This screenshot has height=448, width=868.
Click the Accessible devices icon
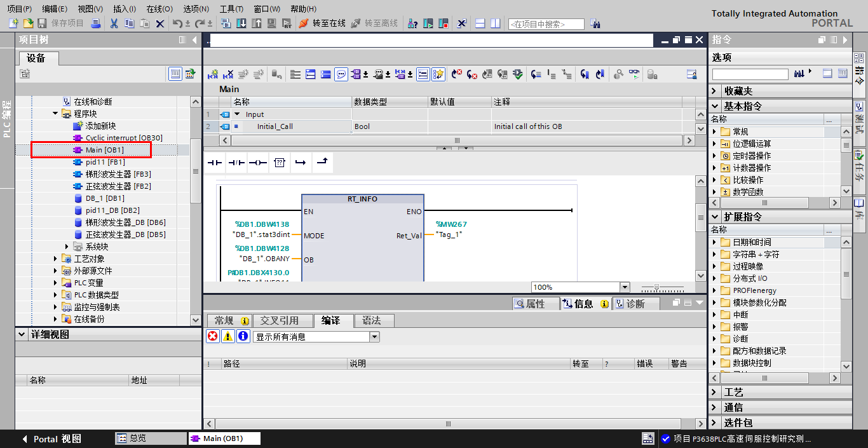(x=413, y=24)
